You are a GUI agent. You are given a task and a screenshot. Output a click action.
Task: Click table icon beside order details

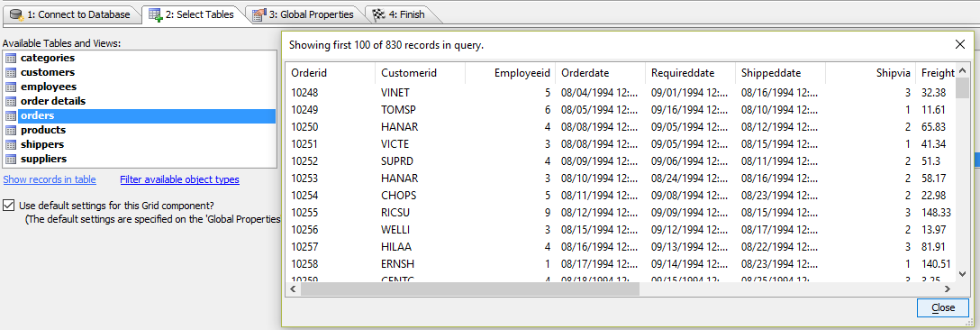point(11,102)
